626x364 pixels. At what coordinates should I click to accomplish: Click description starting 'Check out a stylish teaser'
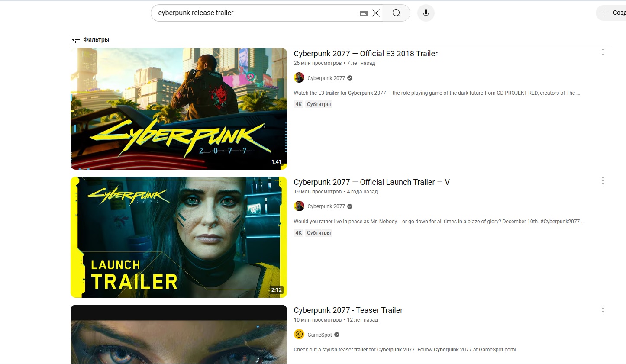(x=405, y=350)
